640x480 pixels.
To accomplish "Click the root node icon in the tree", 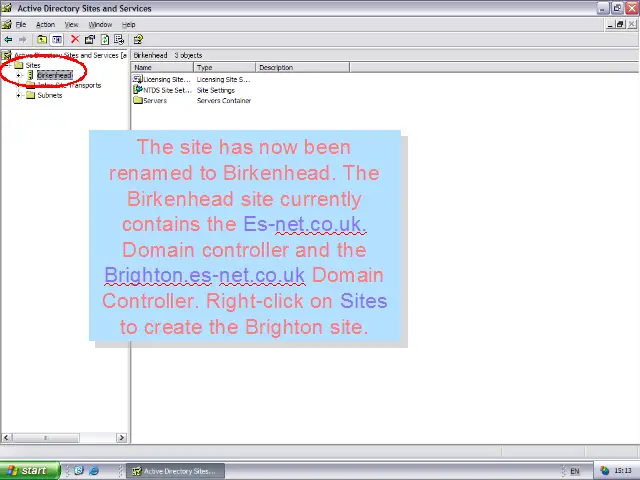I will (6, 55).
